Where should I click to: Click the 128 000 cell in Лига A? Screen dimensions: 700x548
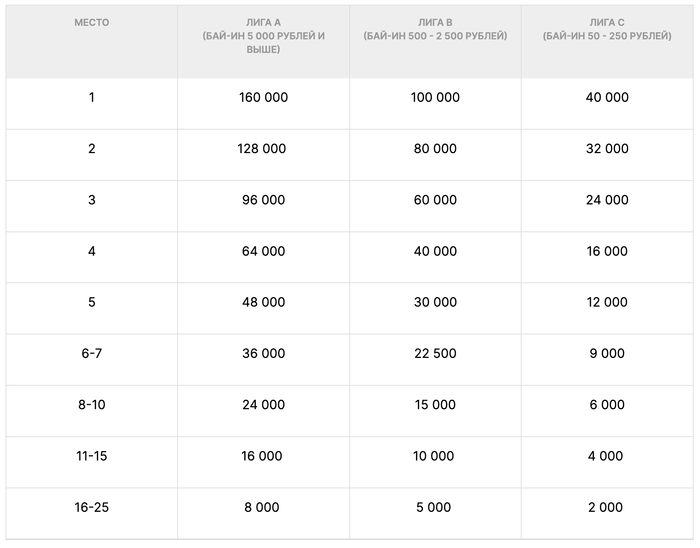coord(263,149)
